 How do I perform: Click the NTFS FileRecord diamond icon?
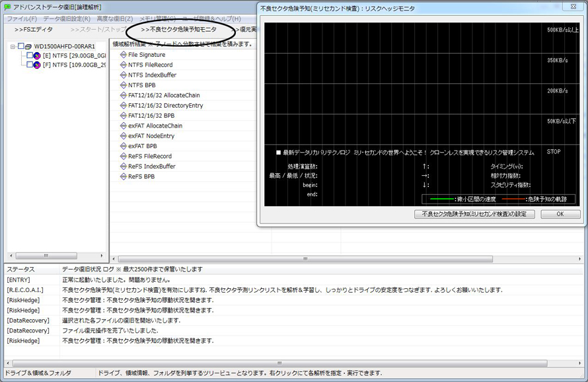124,65
